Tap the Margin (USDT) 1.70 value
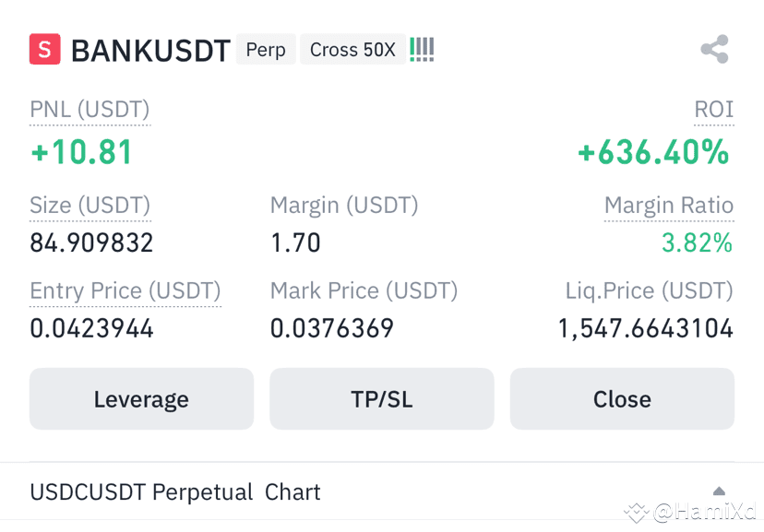Viewport: 764px width, 532px height. pyautogui.click(x=295, y=242)
